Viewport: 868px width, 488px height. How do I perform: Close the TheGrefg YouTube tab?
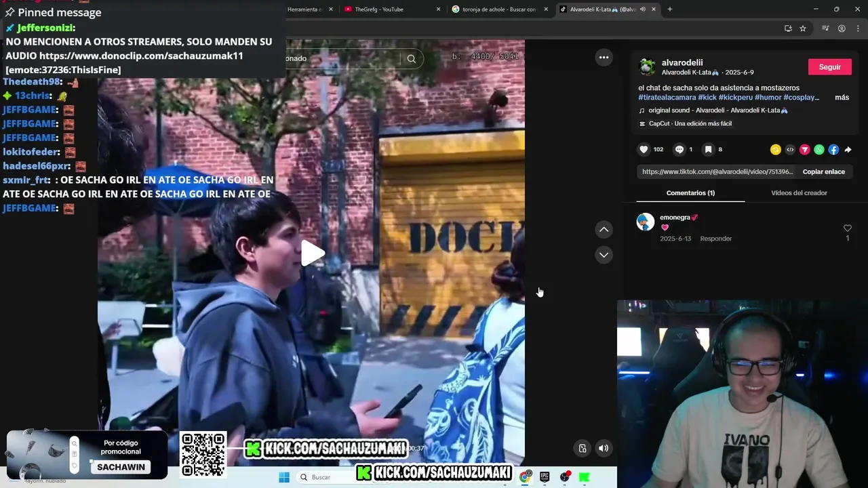438,9
